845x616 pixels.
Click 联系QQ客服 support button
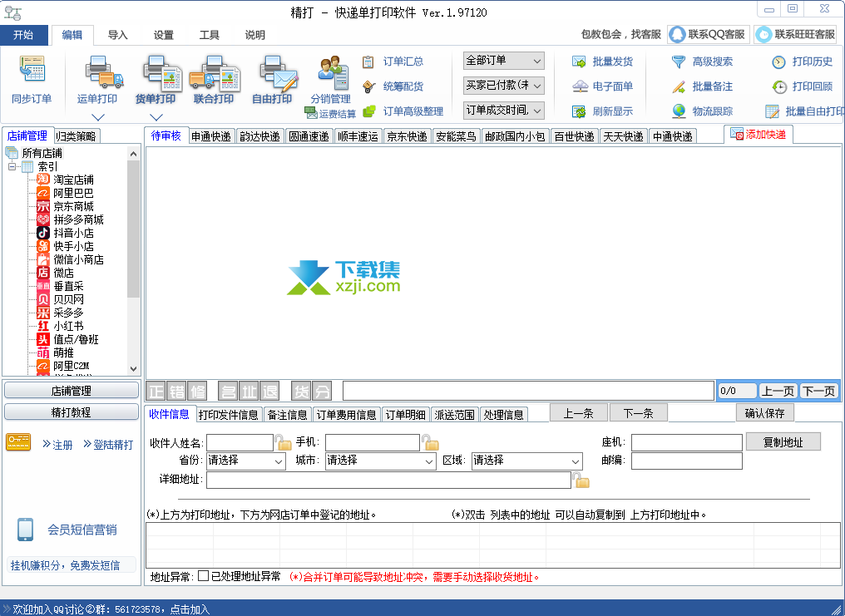tap(708, 34)
